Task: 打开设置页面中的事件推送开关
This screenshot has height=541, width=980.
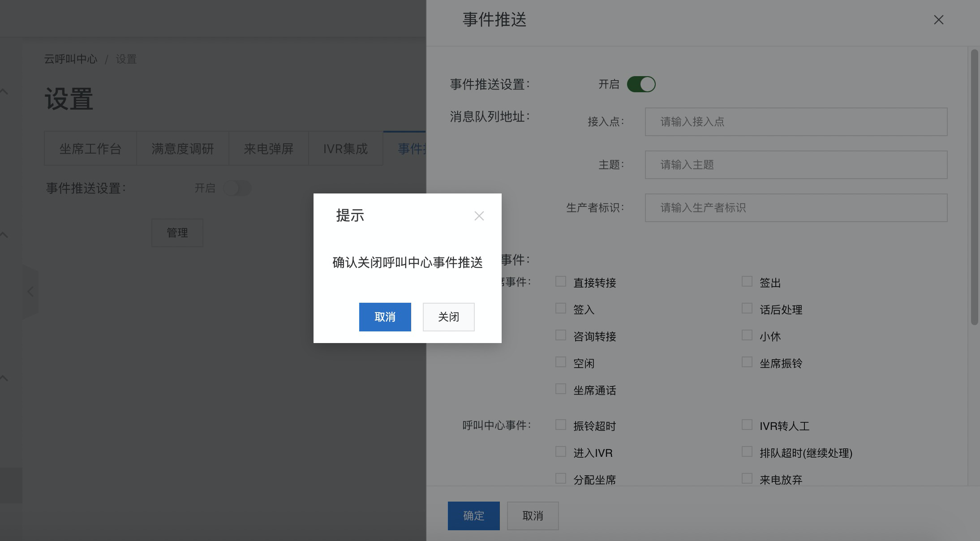Action: 238,188
